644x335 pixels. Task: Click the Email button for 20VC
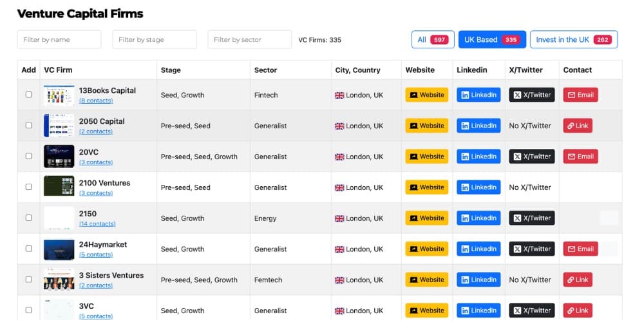580,157
